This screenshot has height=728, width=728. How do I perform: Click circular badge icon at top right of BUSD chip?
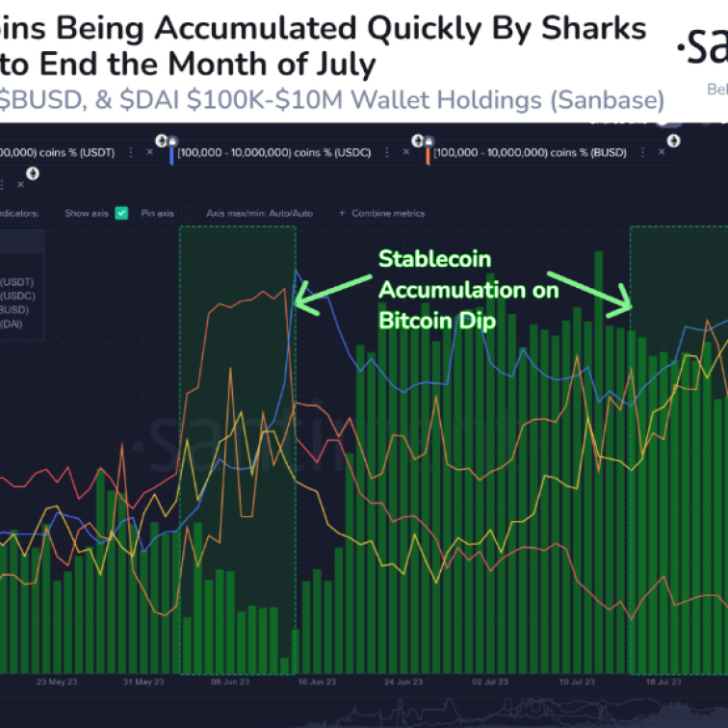(672, 140)
